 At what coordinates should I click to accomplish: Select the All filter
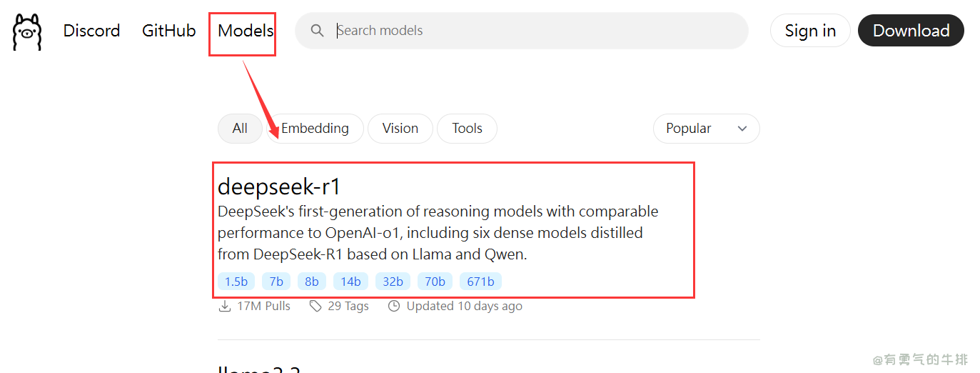coord(240,129)
